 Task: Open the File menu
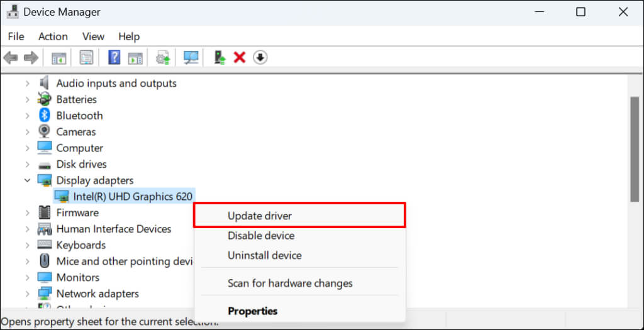tap(16, 36)
